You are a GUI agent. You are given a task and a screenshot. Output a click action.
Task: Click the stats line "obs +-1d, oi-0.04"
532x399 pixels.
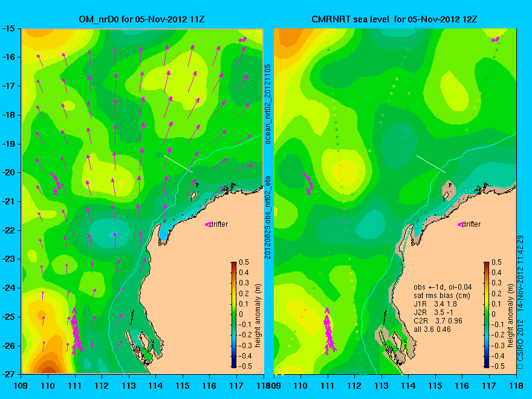click(x=443, y=287)
